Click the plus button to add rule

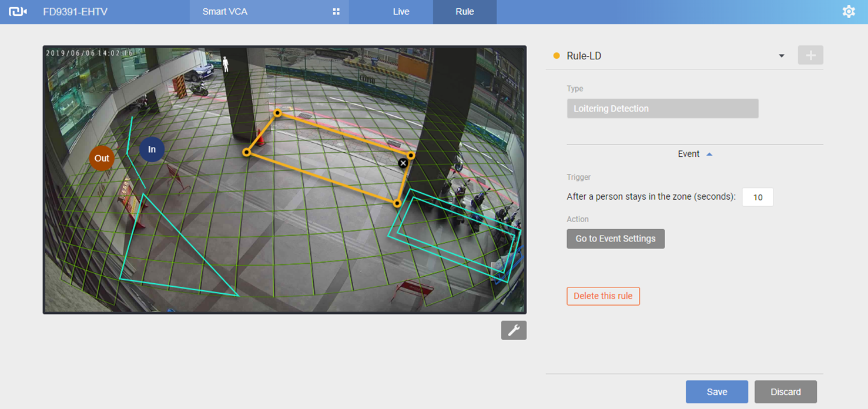coord(810,55)
